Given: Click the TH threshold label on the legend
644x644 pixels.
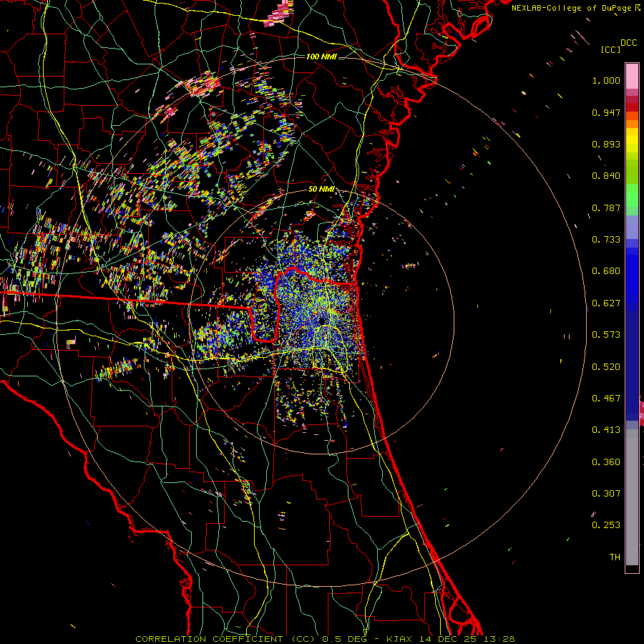Looking at the screenshot, I should tap(615, 557).
